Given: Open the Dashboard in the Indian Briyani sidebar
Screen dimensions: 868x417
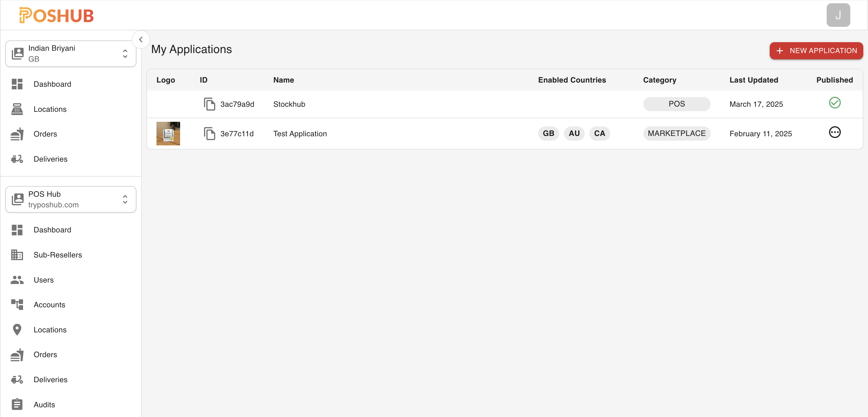Looking at the screenshot, I should [52, 84].
